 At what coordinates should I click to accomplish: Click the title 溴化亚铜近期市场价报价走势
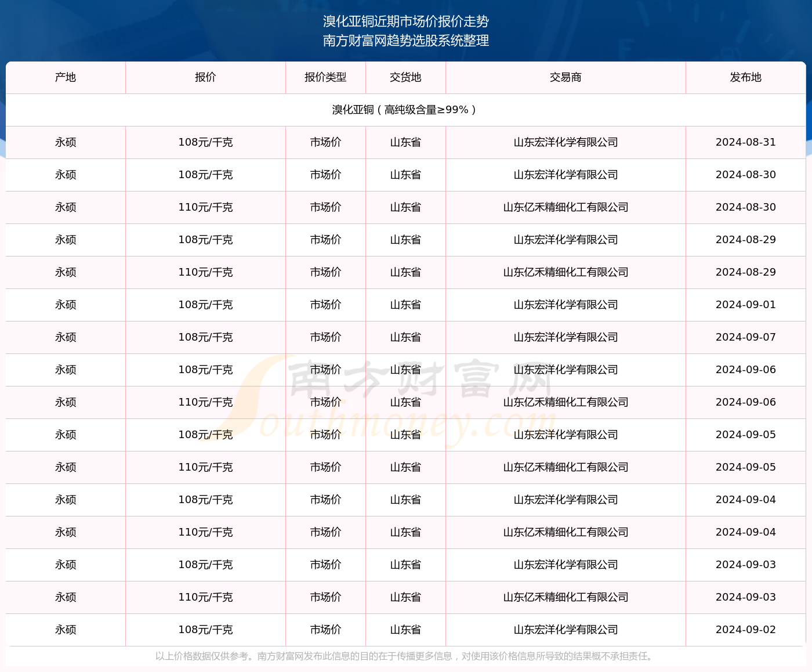point(406,21)
